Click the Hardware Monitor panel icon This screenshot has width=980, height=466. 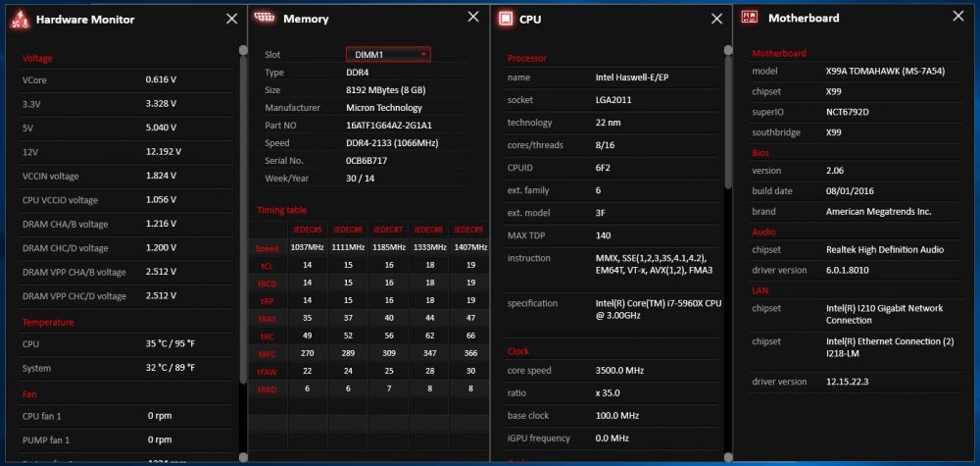point(20,20)
